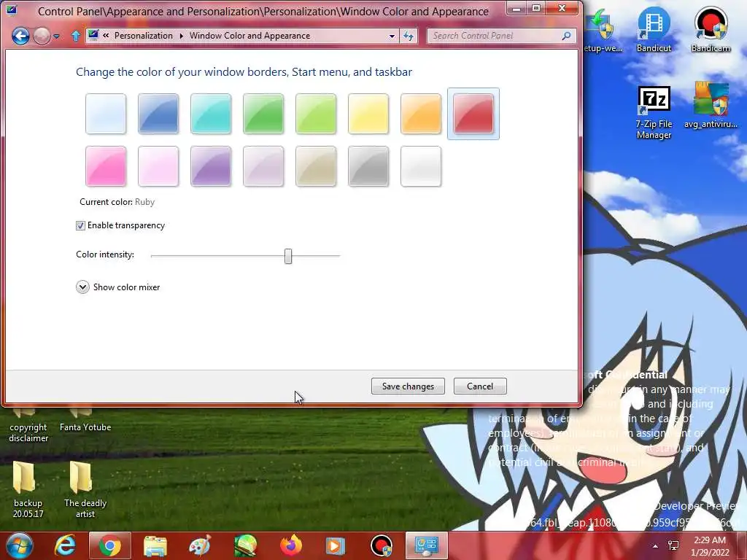Click the Cancel button
This screenshot has width=747, height=560.
coord(480,386)
